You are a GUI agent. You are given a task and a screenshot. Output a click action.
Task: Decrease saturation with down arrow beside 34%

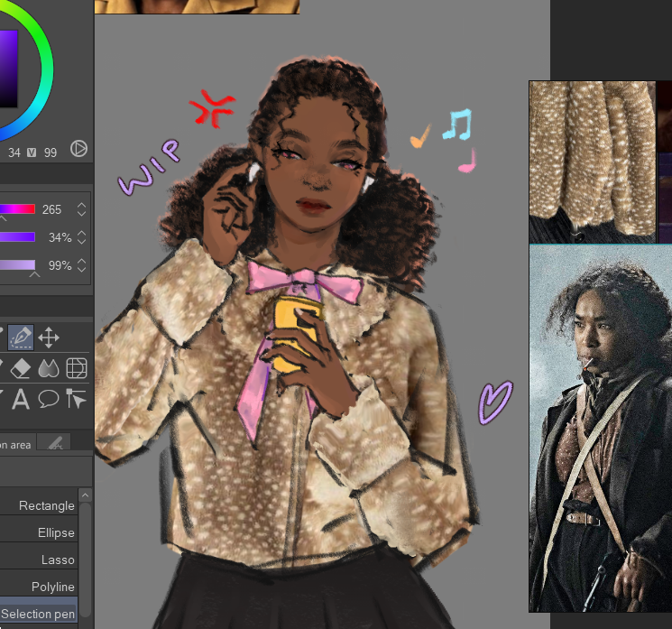pos(81,241)
